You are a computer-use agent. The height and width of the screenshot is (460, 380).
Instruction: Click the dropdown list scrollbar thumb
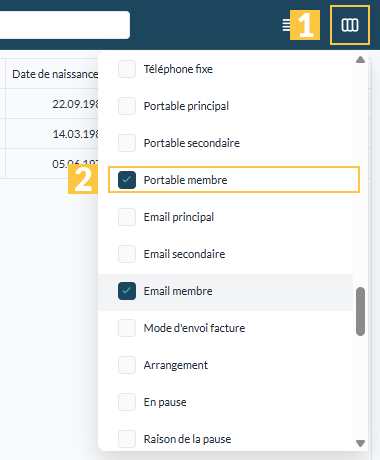point(360,311)
